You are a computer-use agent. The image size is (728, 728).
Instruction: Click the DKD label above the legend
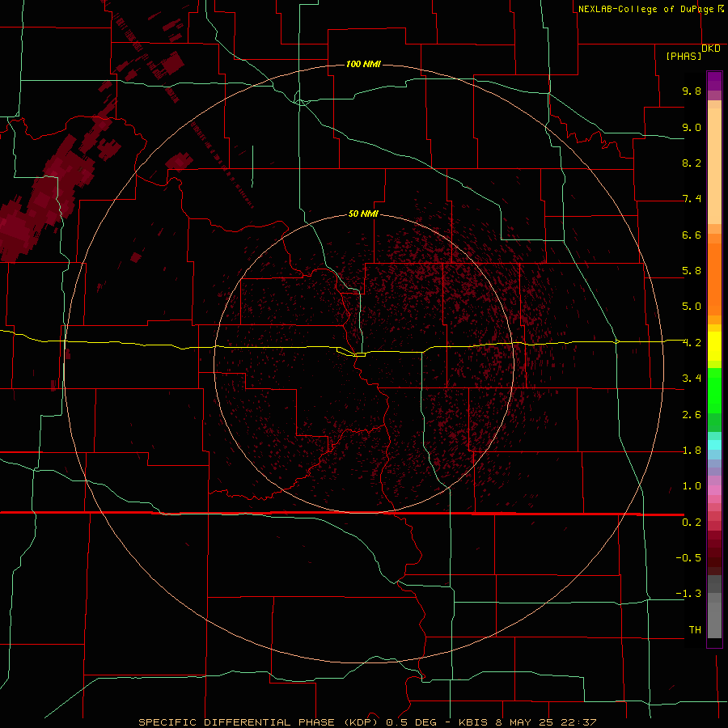tap(711, 49)
